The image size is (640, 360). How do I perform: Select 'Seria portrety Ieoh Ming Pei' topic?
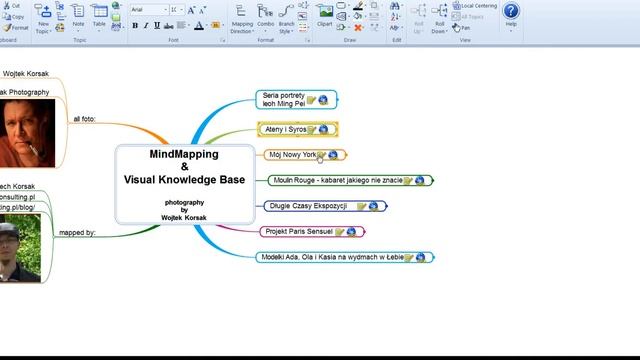point(296,100)
